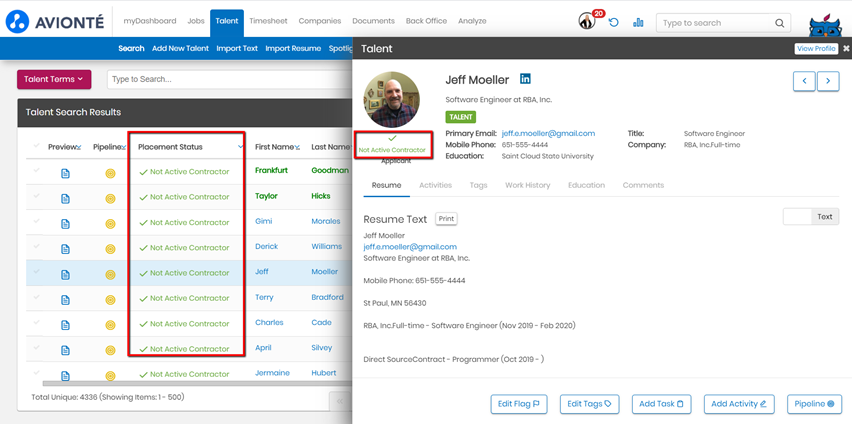The height and width of the screenshot is (424, 852).
Task: Open the bar chart analytics icon
Action: pyautogui.click(x=638, y=22)
